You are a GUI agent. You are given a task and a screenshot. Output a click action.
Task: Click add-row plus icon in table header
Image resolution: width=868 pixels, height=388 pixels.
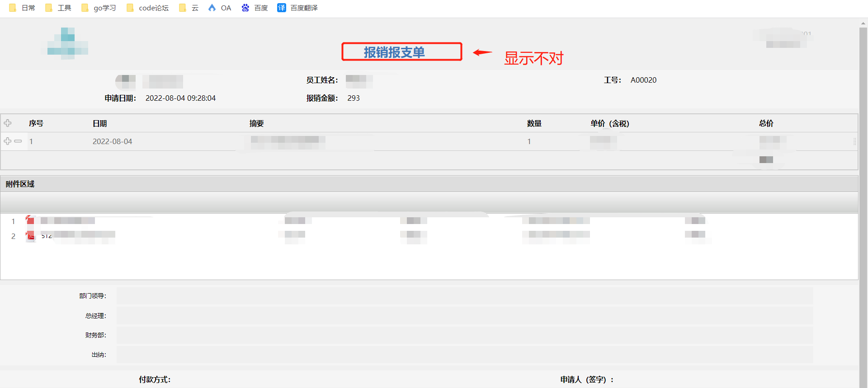tap(8, 123)
